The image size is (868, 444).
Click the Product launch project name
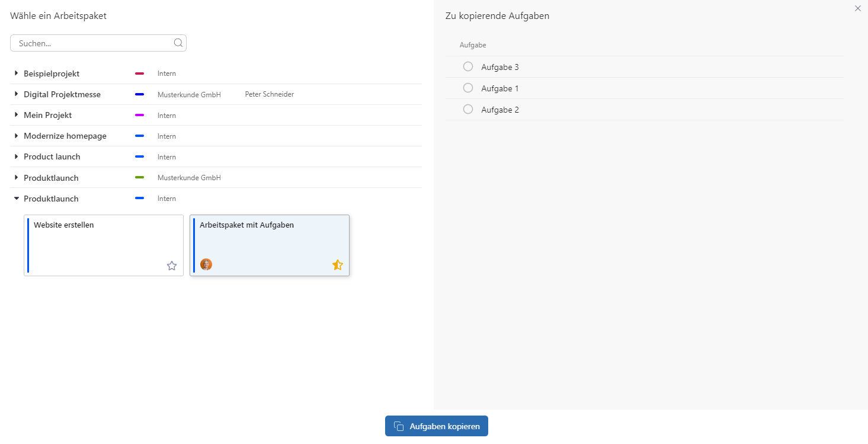click(x=52, y=156)
